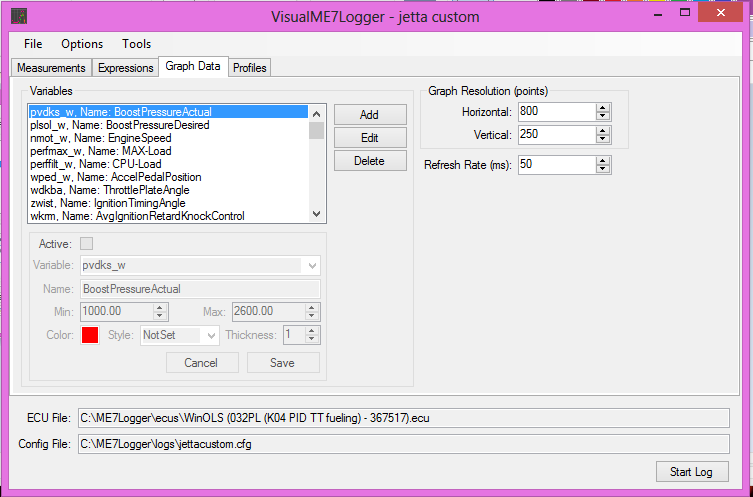Increase the Min value with up arrow
Viewport: 753px width, 497px height.
click(x=160, y=307)
